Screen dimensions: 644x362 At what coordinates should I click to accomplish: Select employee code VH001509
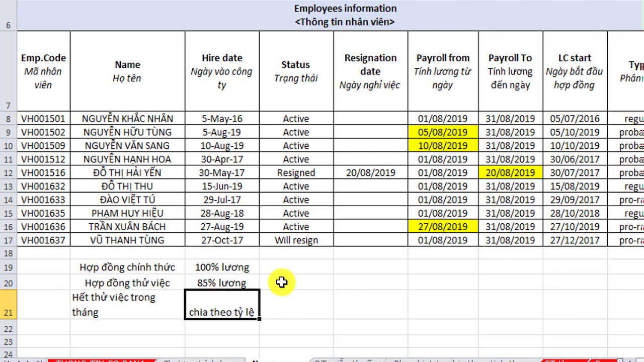[x=43, y=146]
